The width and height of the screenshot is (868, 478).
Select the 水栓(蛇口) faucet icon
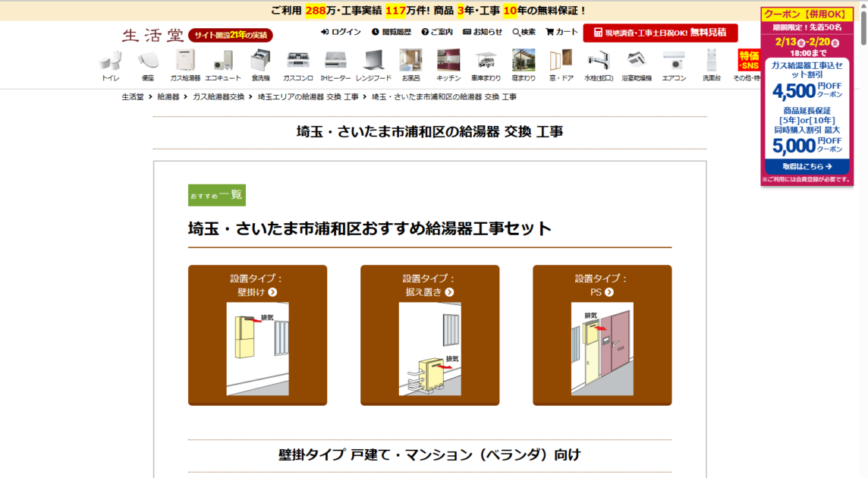point(599,65)
